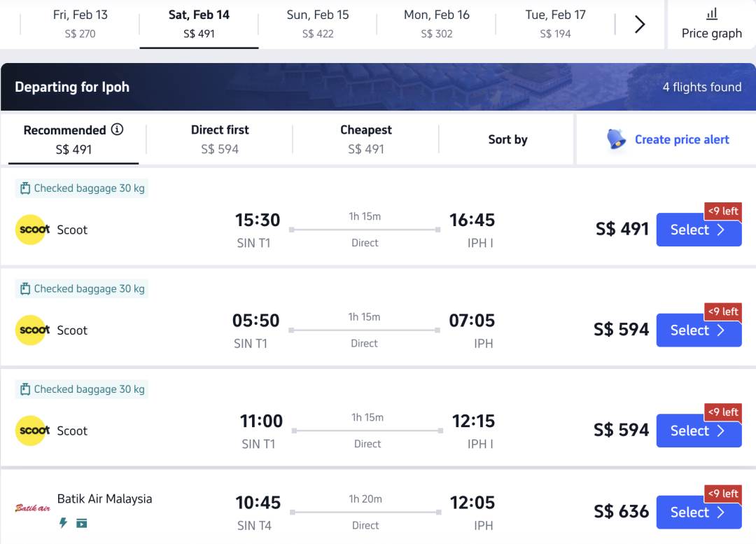Open the Price graph chart icon
Screen dimensions: 756x544
tap(711, 14)
